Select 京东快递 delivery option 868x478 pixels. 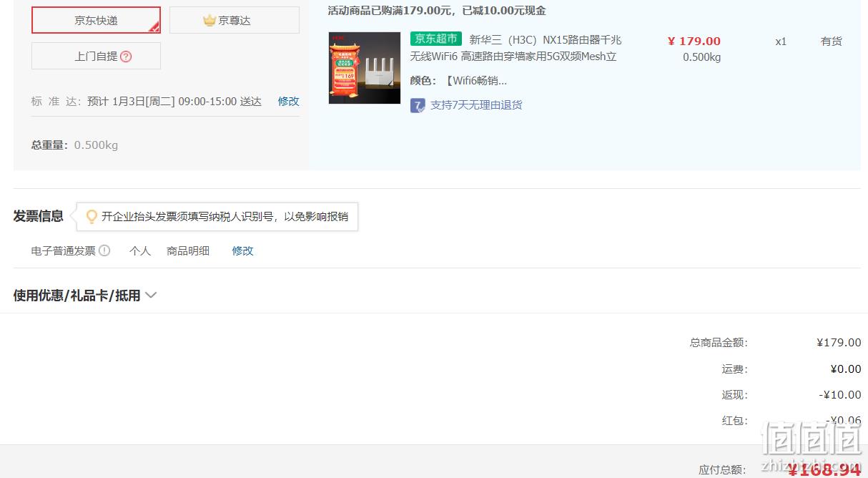[x=96, y=20]
